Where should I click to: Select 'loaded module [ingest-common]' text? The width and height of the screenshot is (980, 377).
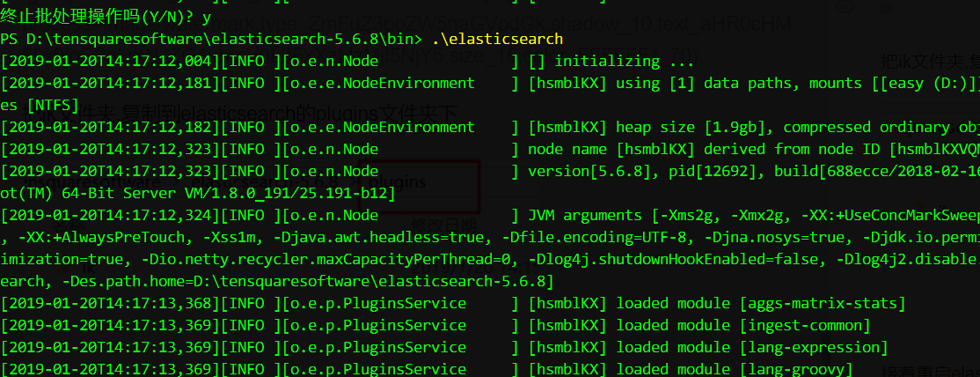(x=743, y=326)
